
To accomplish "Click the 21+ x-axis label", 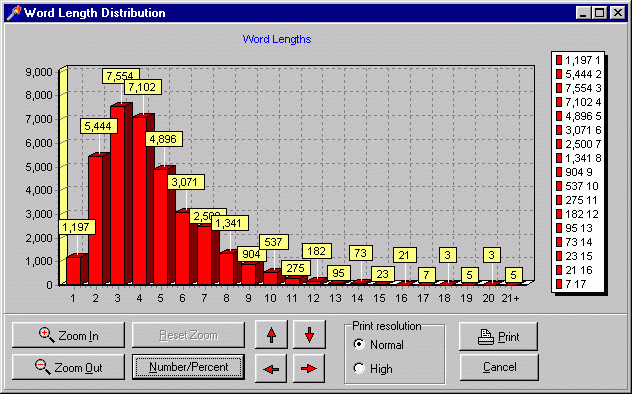I will point(510,298).
